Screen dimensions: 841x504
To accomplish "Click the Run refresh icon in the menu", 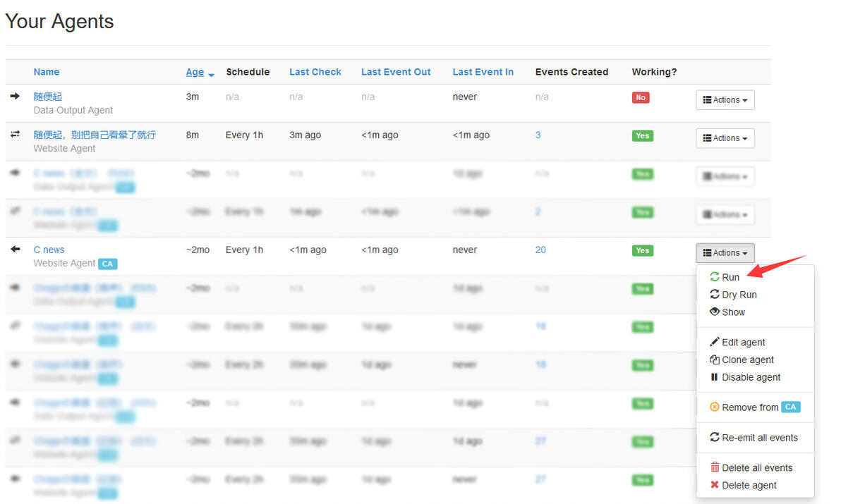I will [715, 277].
